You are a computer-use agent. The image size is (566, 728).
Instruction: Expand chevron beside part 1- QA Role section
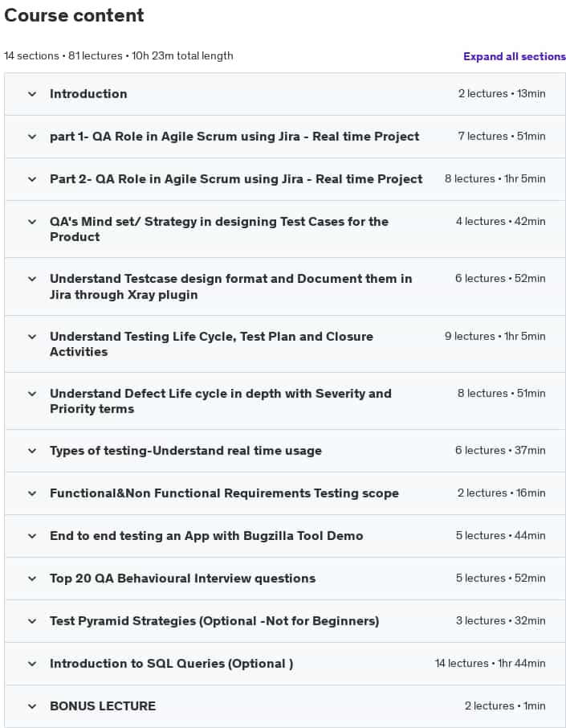click(32, 137)
